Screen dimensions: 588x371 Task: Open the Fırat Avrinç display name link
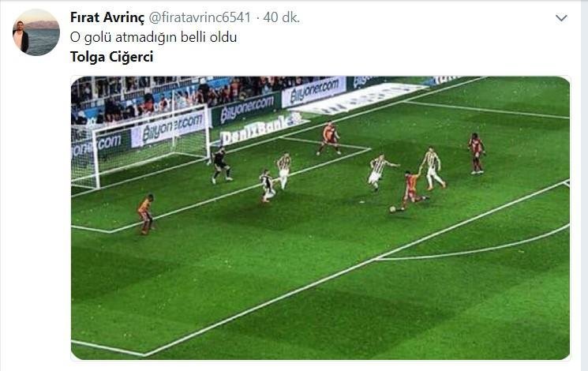107,17
